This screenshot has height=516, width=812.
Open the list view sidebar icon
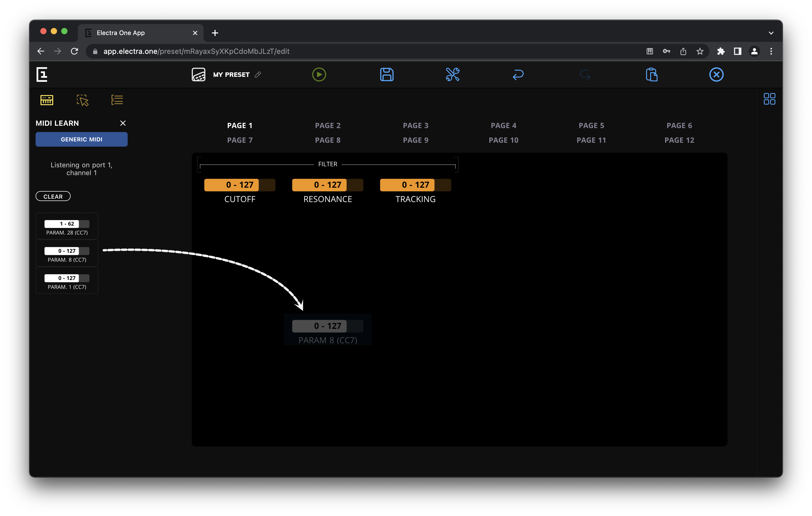pos(117,100)
